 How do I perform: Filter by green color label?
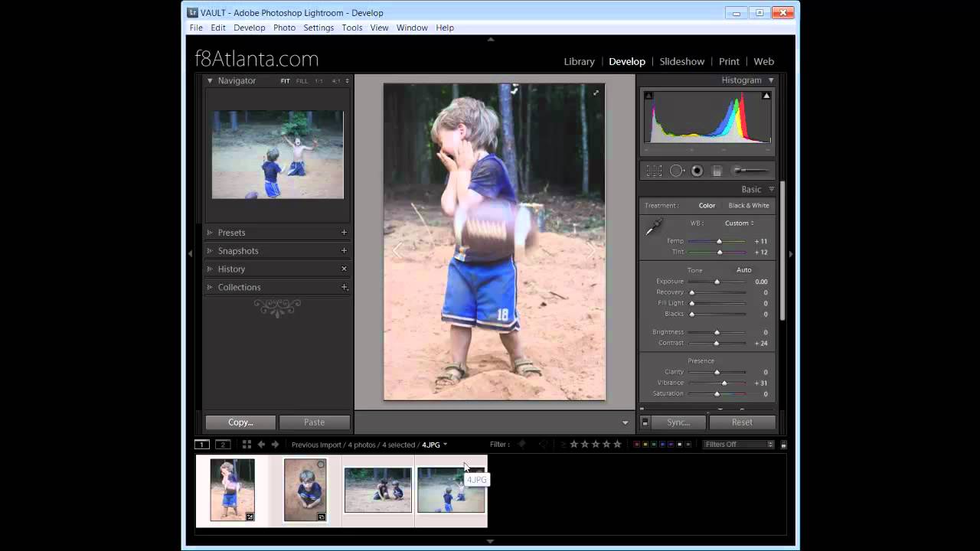(654, 445)
